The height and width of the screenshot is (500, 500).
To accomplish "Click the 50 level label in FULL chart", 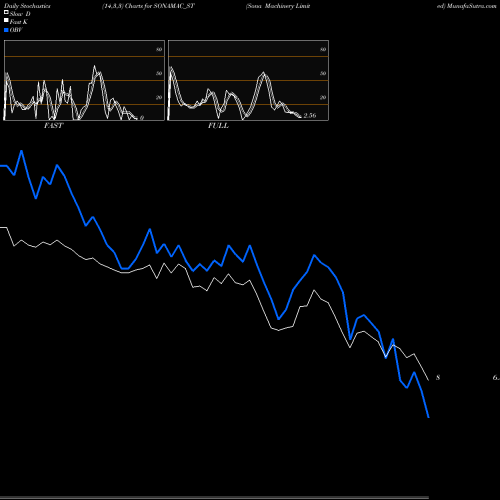I will (323, 73).
